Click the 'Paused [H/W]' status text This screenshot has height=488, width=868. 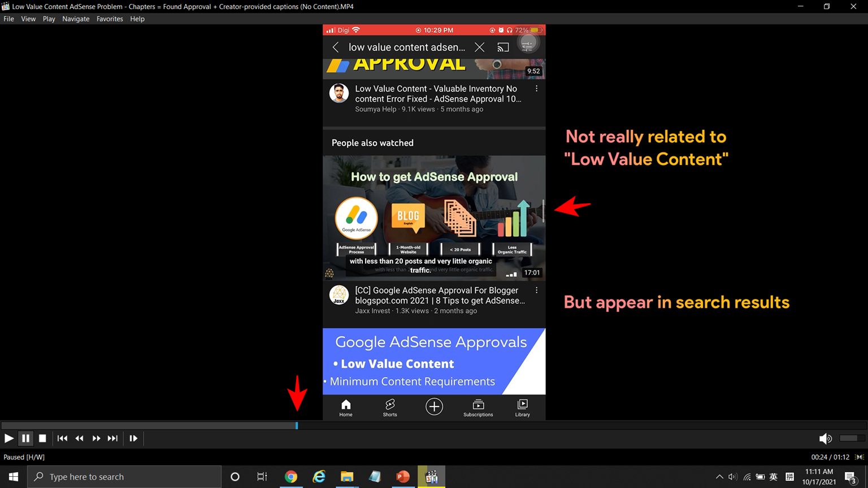[24, 457]
